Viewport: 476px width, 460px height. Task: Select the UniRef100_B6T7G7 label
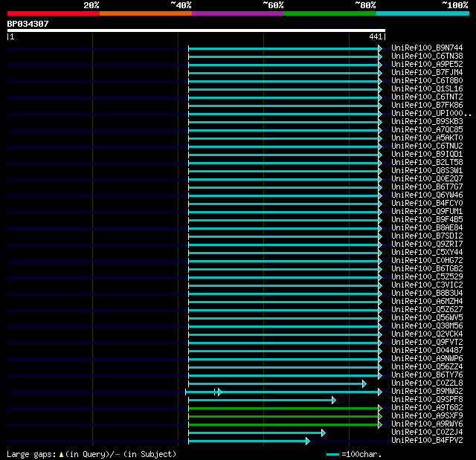coord(427,187)
